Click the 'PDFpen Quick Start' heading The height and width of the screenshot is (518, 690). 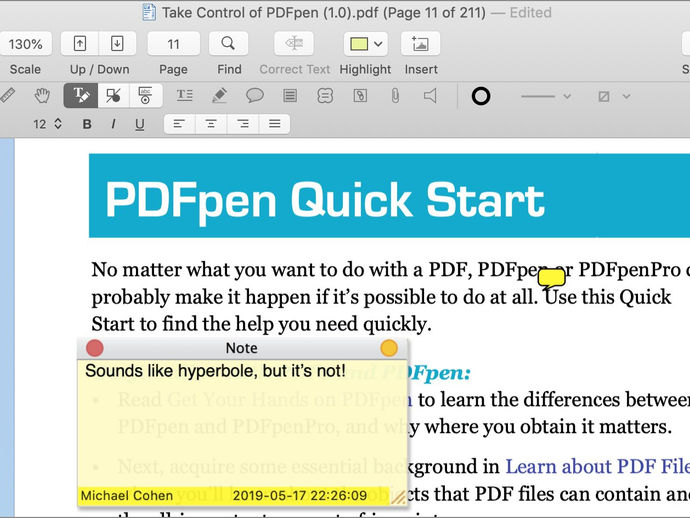tap(325, 200)
